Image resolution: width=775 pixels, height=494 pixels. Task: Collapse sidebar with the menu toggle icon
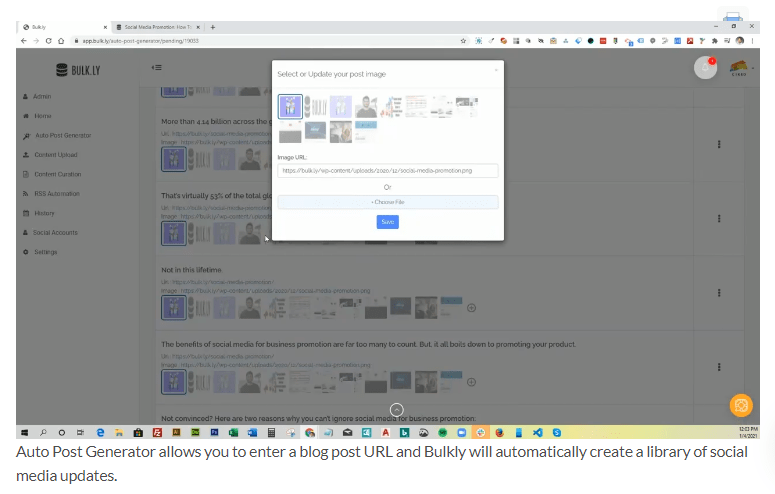tap(157, 68)
